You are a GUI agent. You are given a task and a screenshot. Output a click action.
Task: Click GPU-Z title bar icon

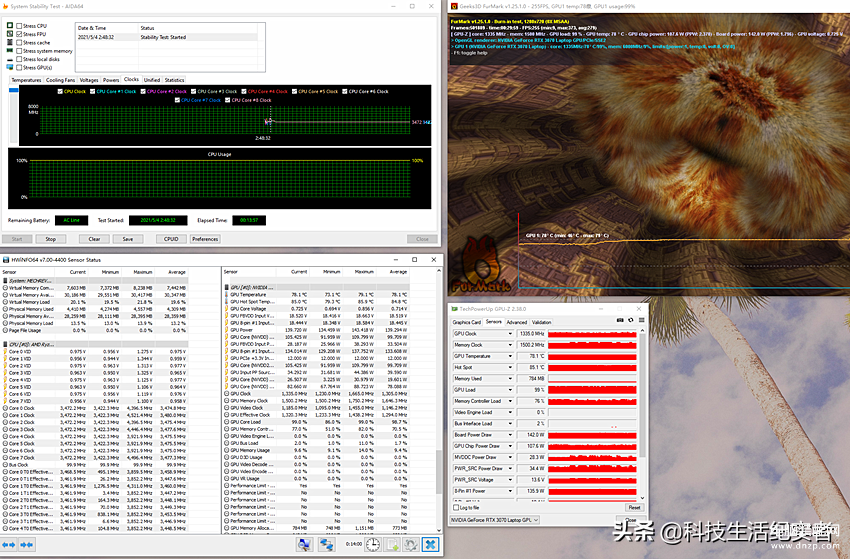(454, 309)
